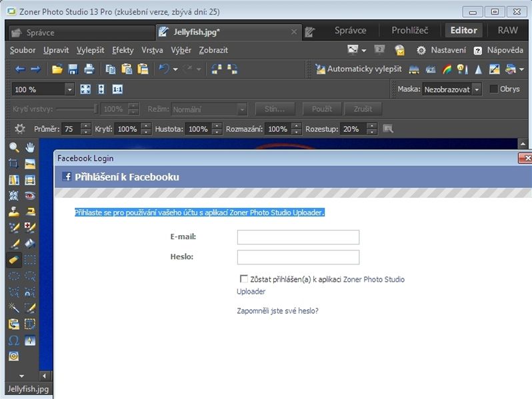
Task: Click the Print icon in toolbar
Action: pyautogui.click(x=89, y=69)
